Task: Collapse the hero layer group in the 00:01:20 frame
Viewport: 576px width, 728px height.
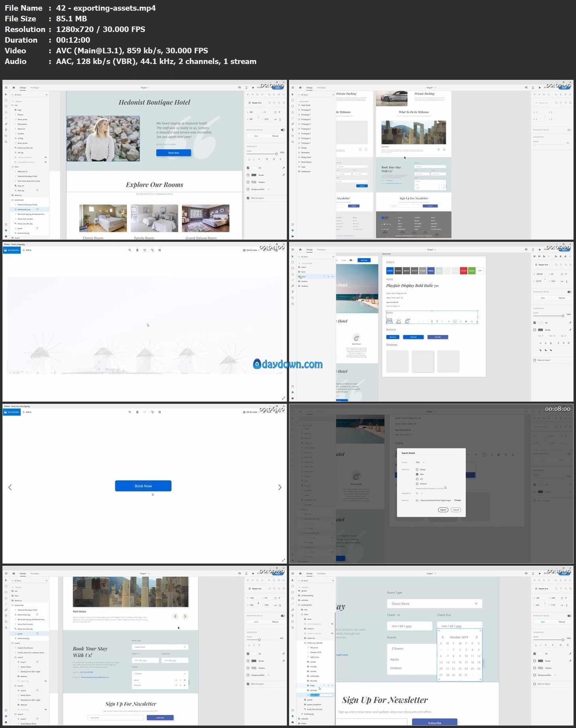Action: tap(12, 167)
